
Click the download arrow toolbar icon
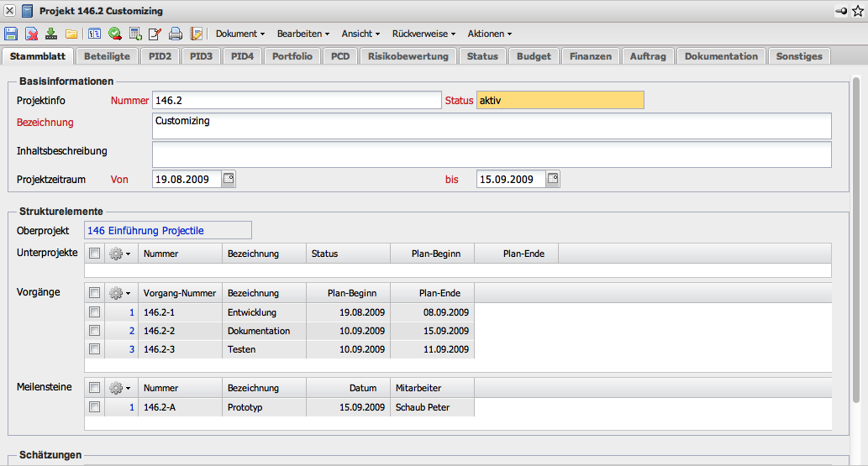[51, 34]
